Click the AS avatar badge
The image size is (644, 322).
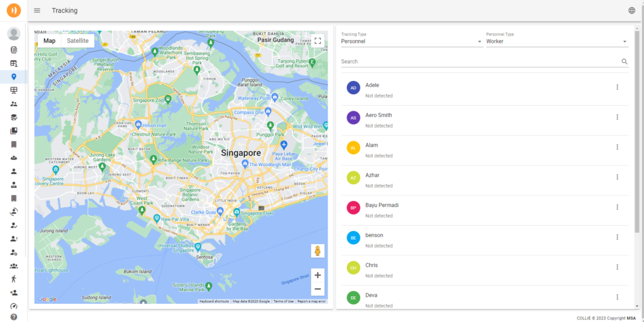tap(353, 118)
